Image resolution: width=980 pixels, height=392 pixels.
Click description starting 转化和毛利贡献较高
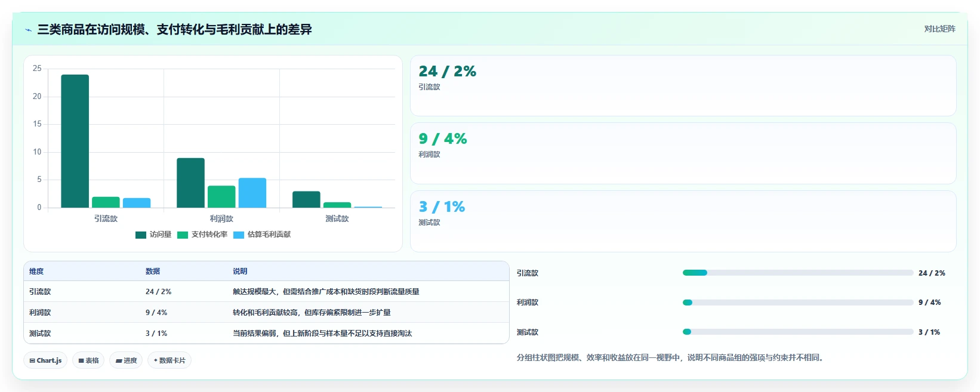point(312,313)
